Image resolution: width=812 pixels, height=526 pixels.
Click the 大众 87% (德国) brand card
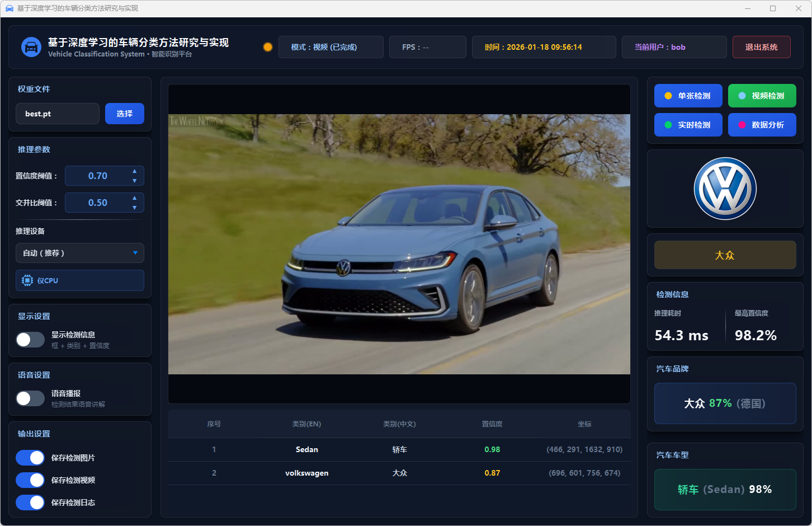[x=725, y=403]
